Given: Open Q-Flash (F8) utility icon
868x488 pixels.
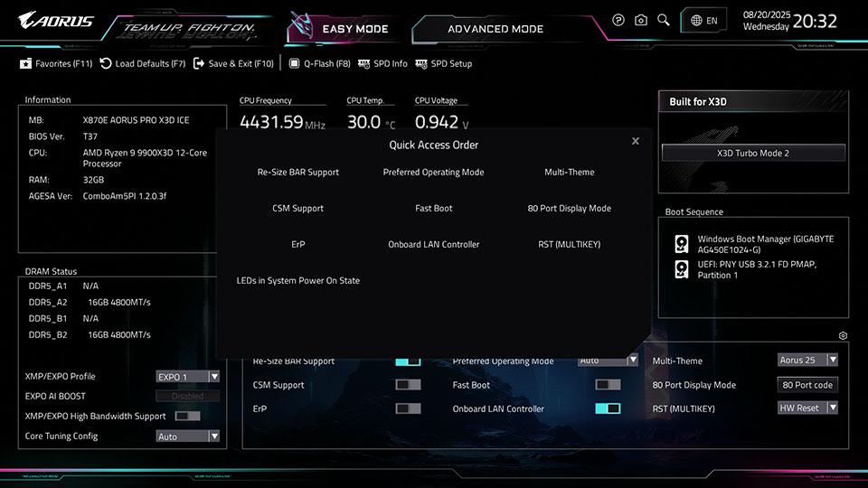Looking at the screenshot, I should (x=295, y=64).
